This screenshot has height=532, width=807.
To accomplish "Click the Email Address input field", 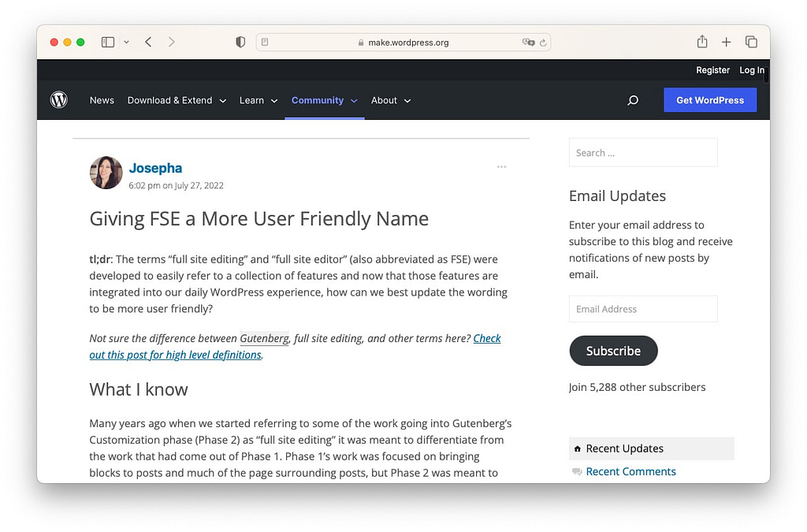I will tap(643, 309).
